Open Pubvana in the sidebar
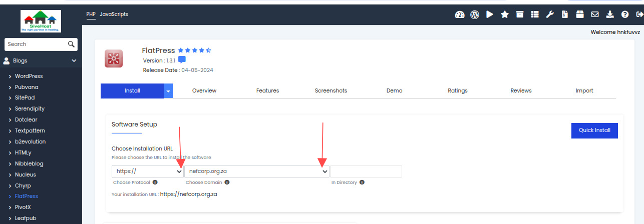 coord(27,87)
